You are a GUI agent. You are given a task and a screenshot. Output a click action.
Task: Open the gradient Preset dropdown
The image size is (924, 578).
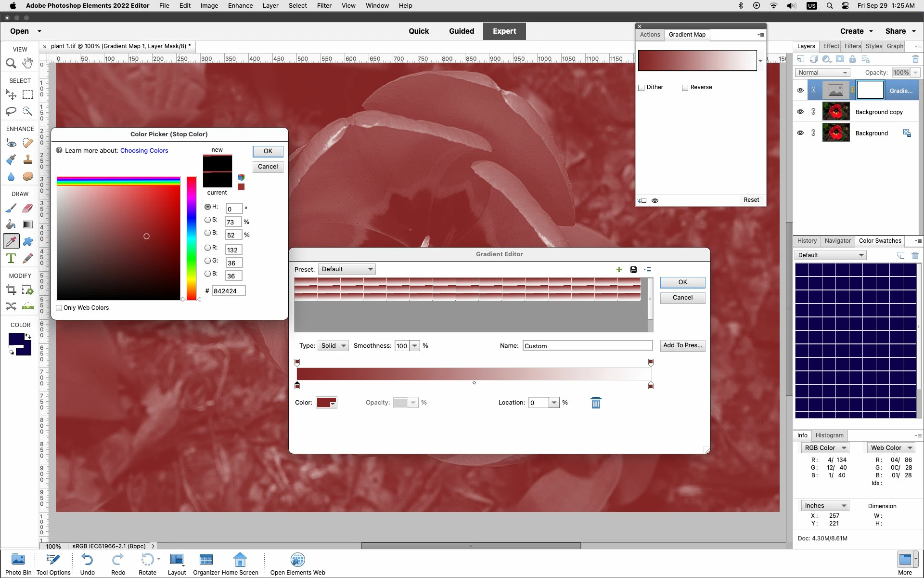click(x=346, y=269)
